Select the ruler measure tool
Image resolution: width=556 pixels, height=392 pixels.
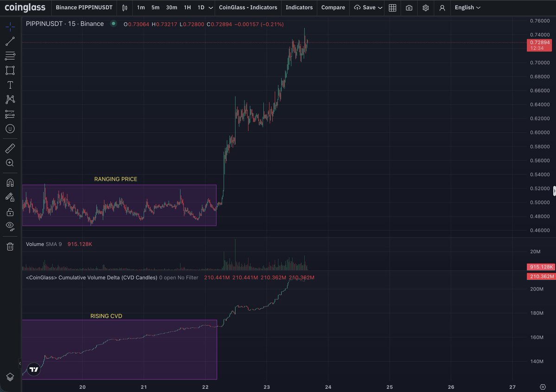click(x=10, y=149)
